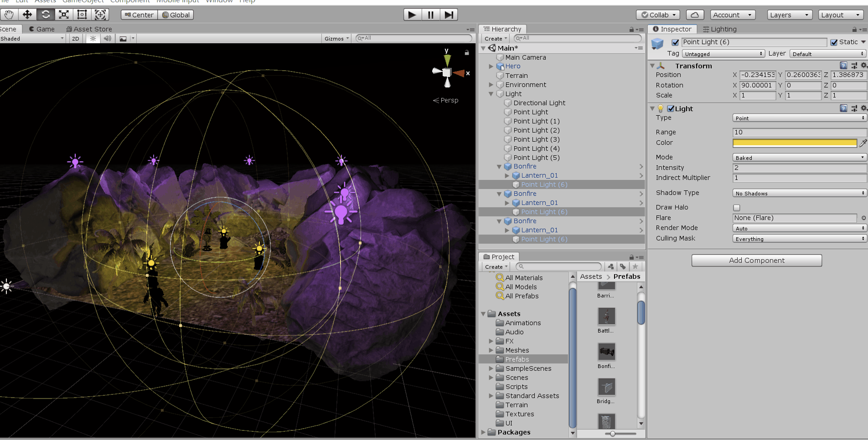Disable the Light component via its checkbox

671,108
